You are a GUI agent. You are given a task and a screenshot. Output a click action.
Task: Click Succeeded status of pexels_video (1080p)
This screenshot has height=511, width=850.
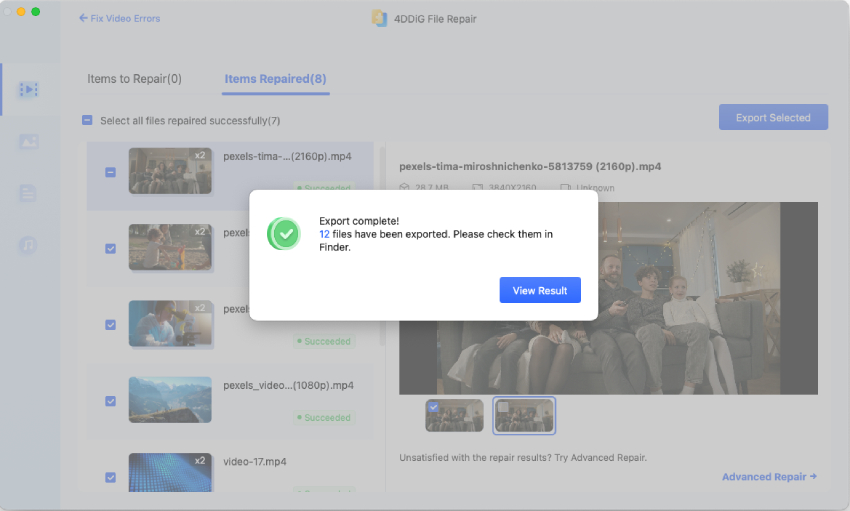point(324,418)
